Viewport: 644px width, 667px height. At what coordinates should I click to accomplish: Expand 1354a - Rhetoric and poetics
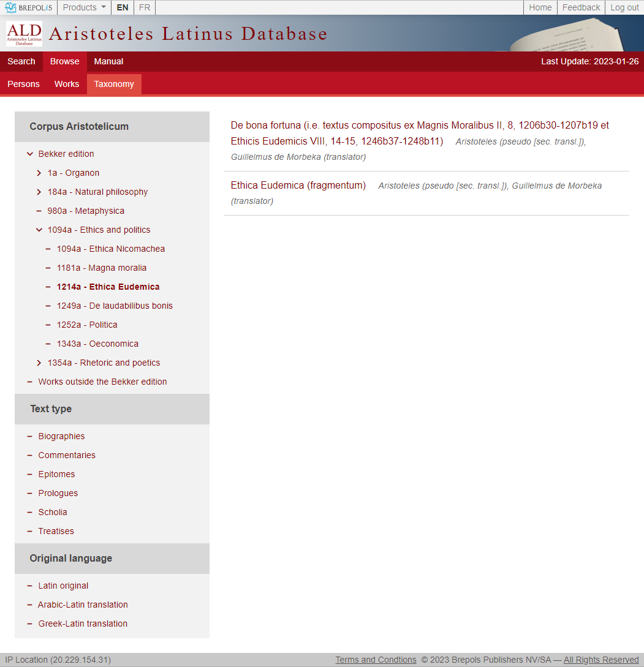pyautogui.click(x=39, y=363)
